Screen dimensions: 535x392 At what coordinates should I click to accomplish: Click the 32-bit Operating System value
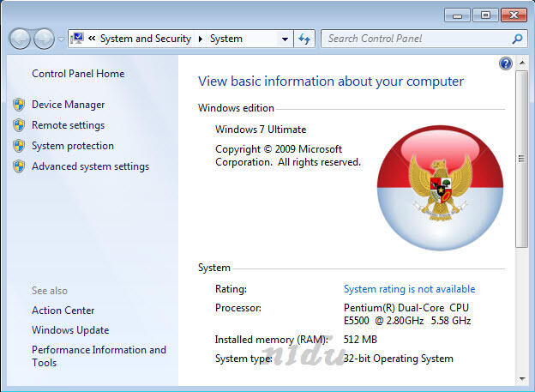point(399,359)
